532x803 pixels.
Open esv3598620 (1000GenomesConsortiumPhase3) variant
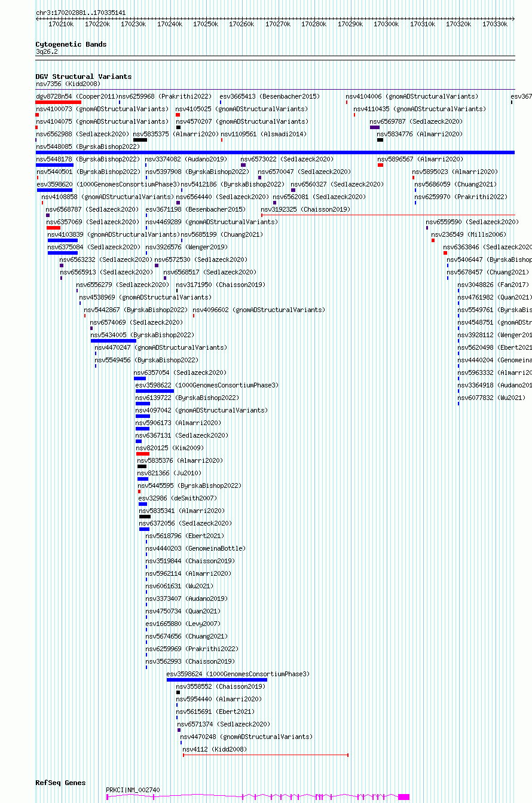point(108,184)
